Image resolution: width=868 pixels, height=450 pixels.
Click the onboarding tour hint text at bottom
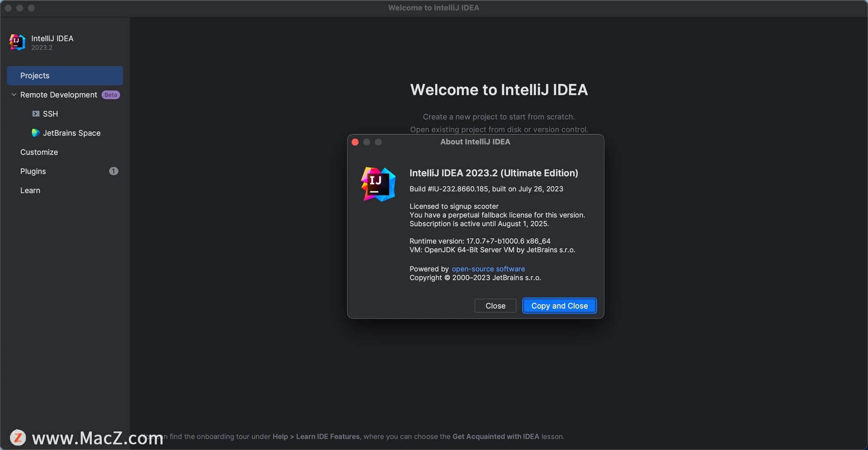click(x=354, y=436)
